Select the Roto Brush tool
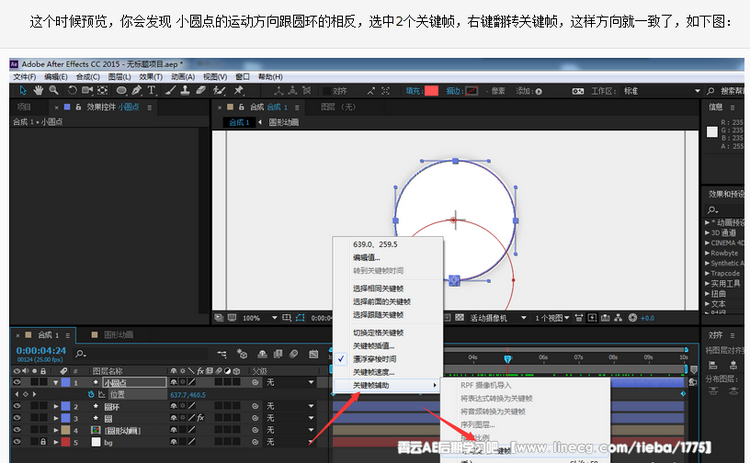Screen dimensions: 750x463 pyautogui.click(x=219, y=90)
